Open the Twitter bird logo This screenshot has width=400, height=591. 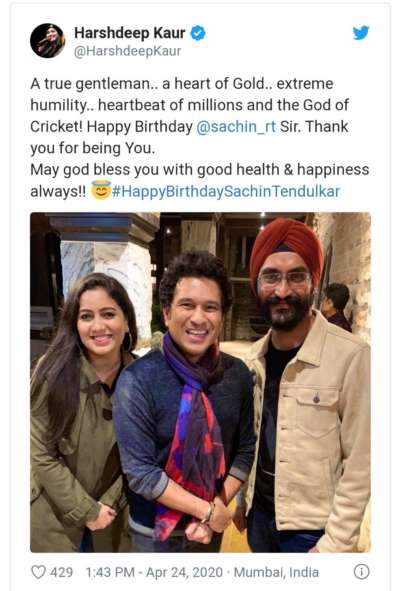pos(361,33)
